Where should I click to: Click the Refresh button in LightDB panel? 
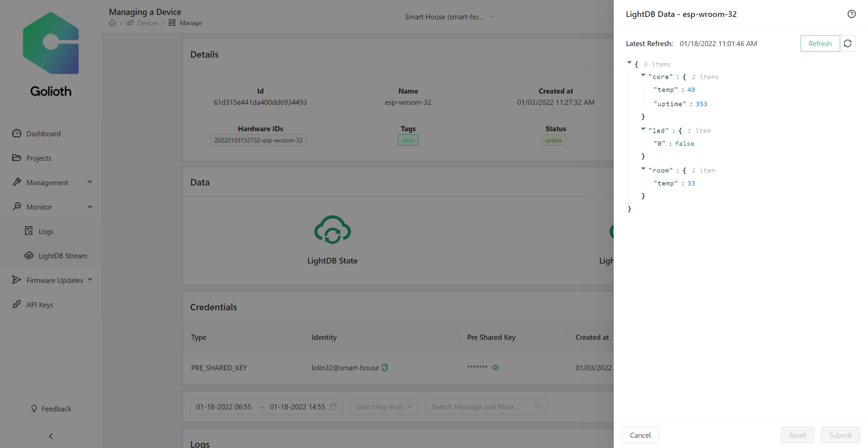tap(820, 43)
